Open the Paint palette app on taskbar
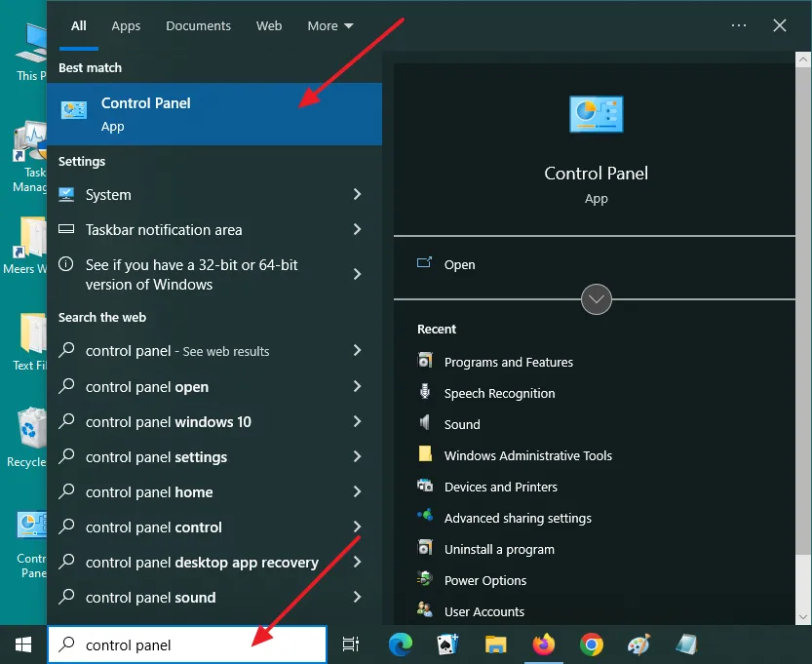Screen dimensions: 812x664 638,644
